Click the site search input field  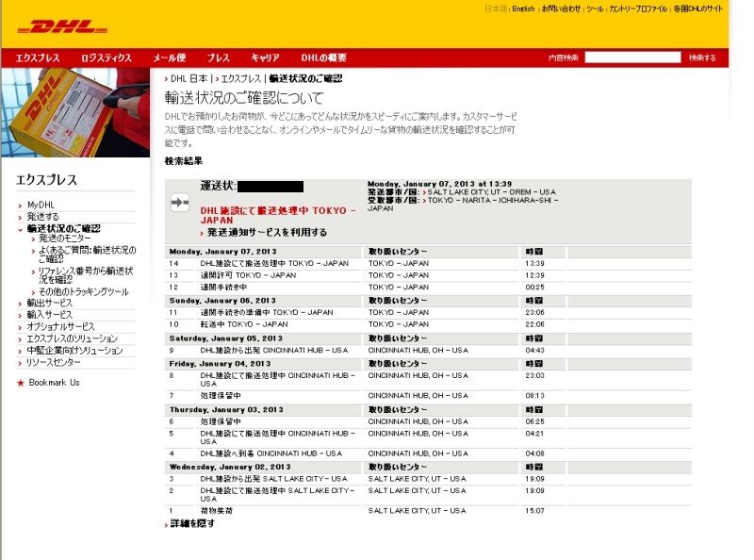(x=632, y=58)
